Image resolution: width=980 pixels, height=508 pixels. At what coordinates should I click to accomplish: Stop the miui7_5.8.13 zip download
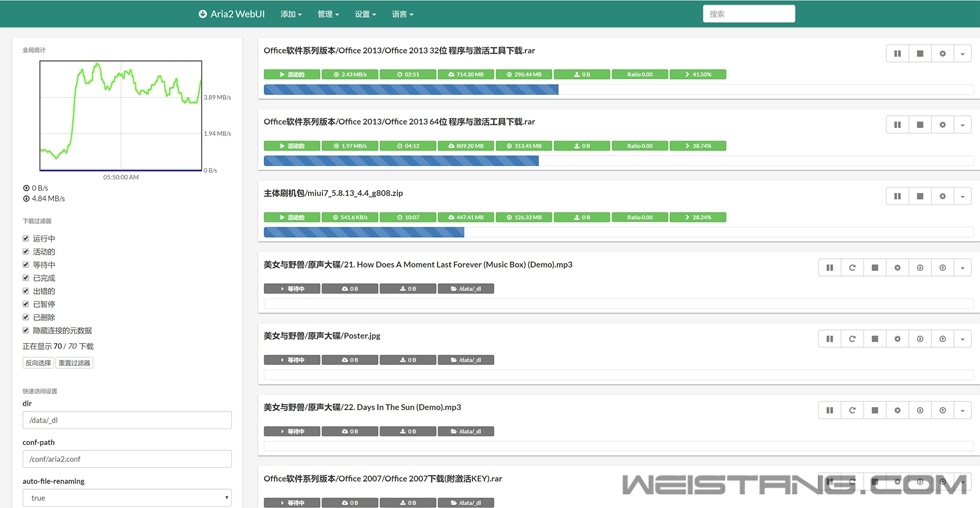(920, 196)
